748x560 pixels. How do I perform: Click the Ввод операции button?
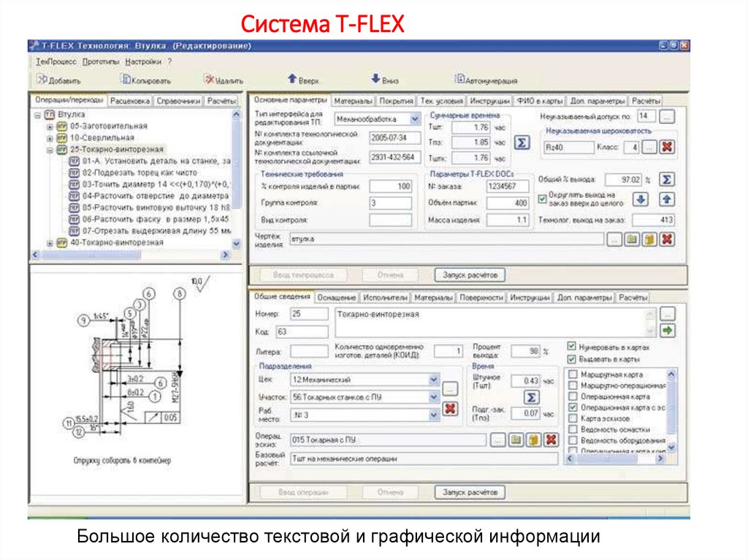[303, 492]
